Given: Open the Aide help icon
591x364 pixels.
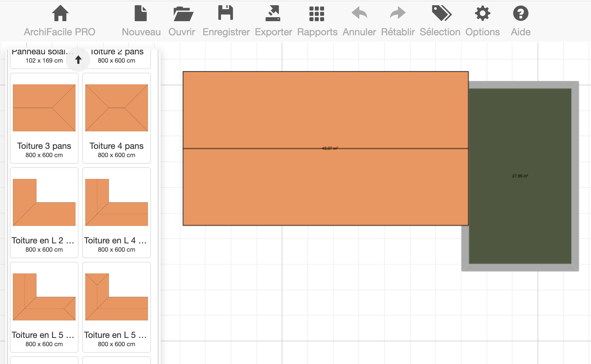Looking at the screenshot, I should (521, 14).
